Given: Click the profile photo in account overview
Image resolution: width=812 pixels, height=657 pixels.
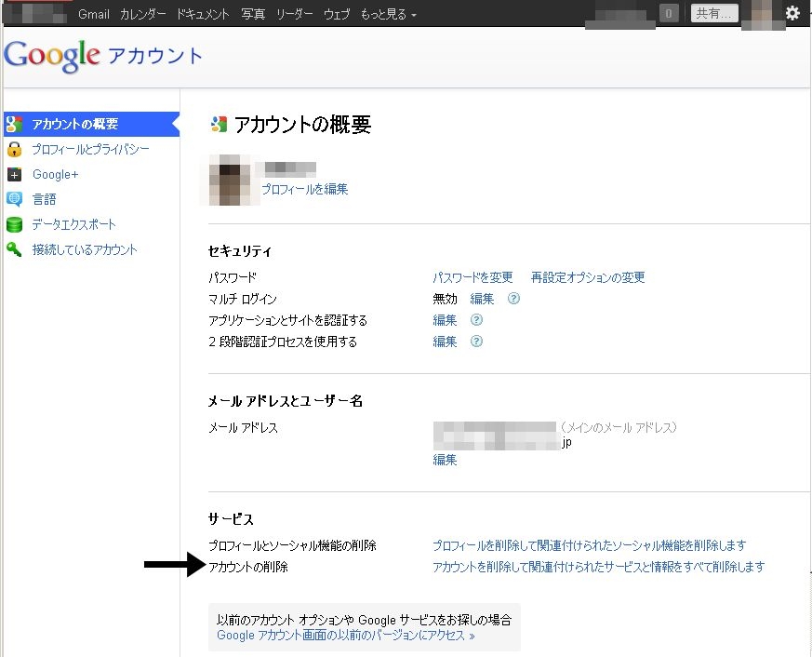Looking at the screenshot, I should 232,180.
